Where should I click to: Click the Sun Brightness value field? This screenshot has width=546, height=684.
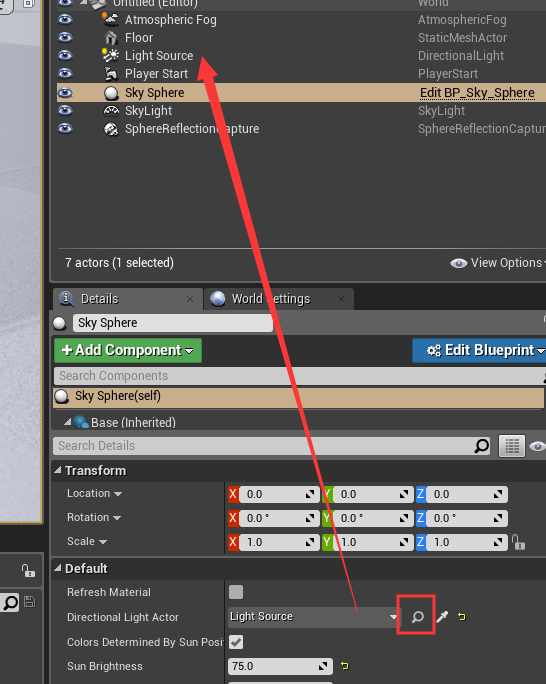click(280, 666)
